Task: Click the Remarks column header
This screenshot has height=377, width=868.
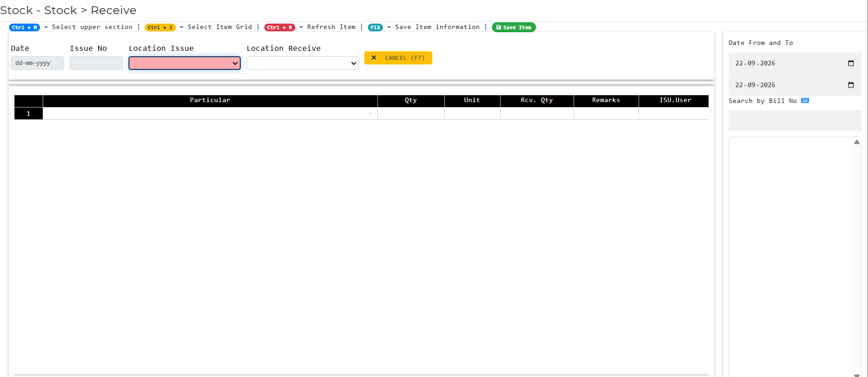Action: pyautogui.click(x=606, y=100)
